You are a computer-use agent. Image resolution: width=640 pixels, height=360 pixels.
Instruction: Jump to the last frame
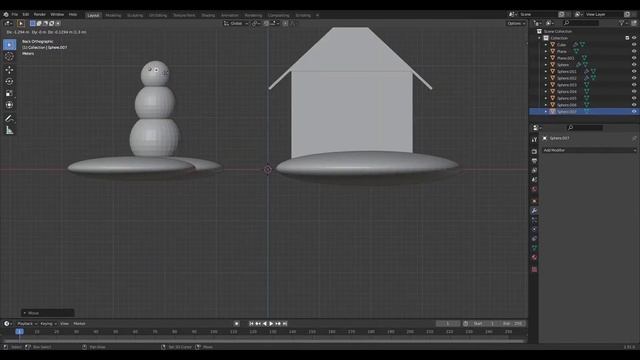coord(285,324)
